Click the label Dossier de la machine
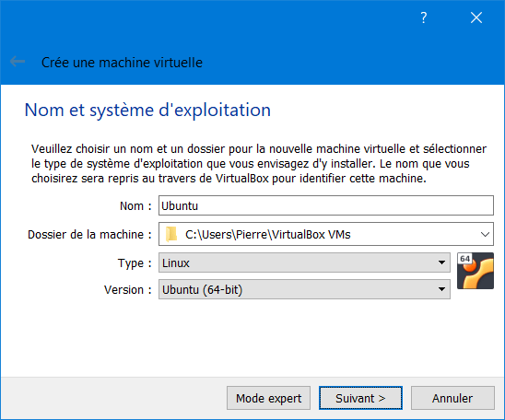505x420 pixels. click(89, 234)
